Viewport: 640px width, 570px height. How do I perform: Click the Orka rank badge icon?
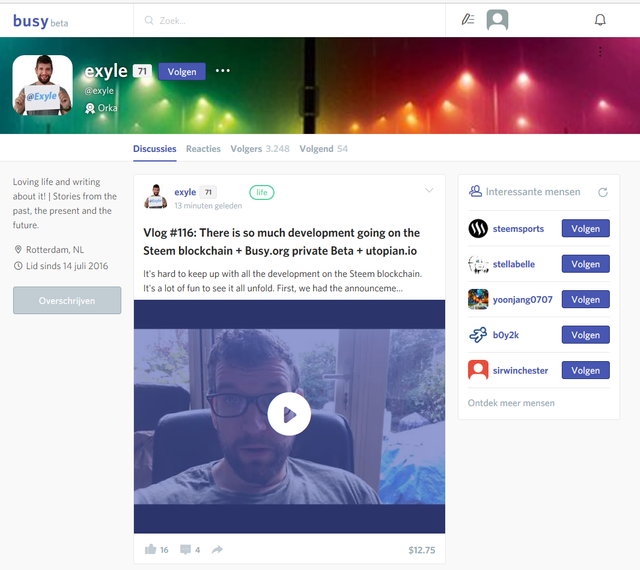click(90, 108)
